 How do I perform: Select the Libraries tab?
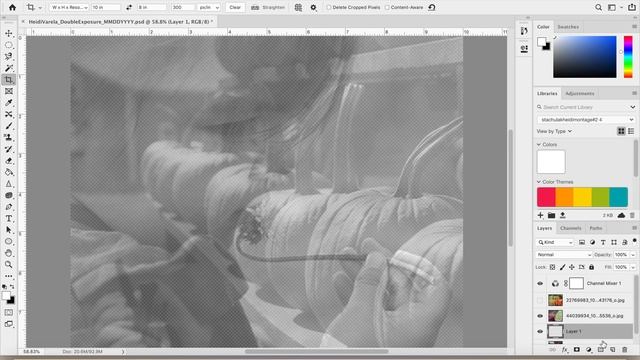547,93
